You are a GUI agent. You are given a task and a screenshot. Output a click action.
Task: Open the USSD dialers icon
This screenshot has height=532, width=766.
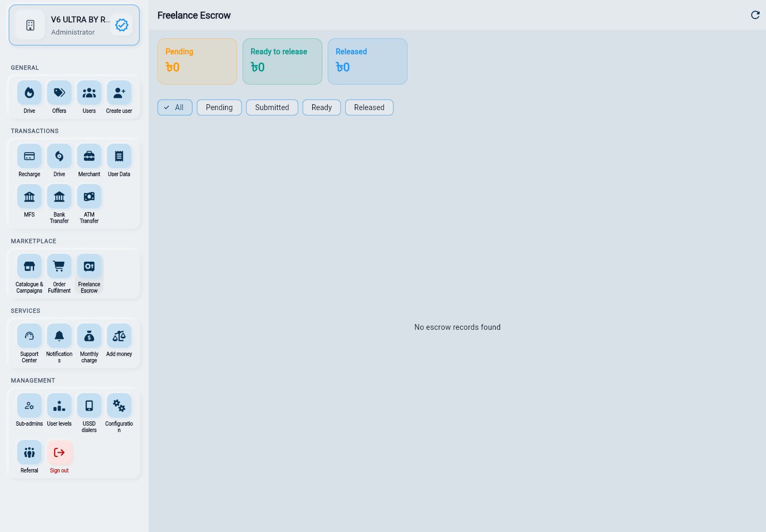(89, 406)
